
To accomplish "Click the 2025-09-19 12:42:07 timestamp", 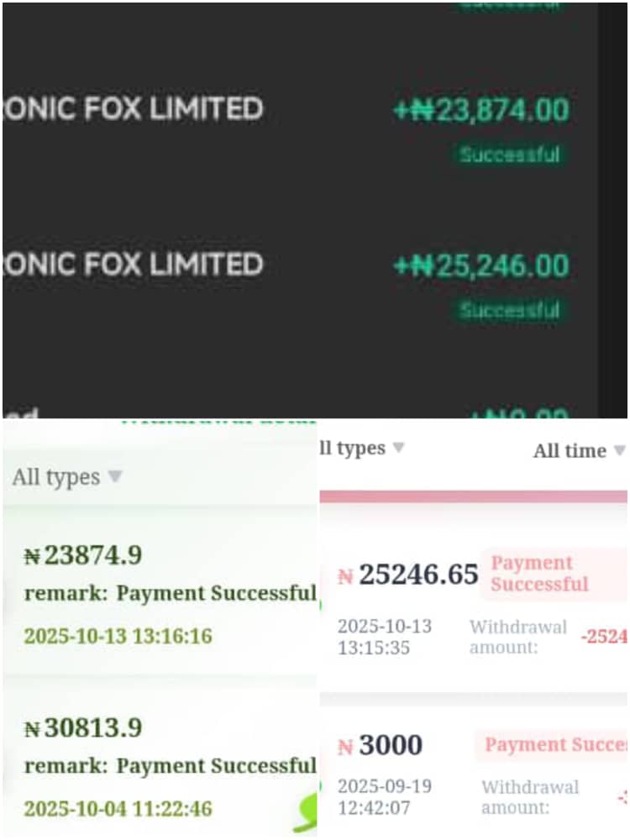I will point(386,797).
